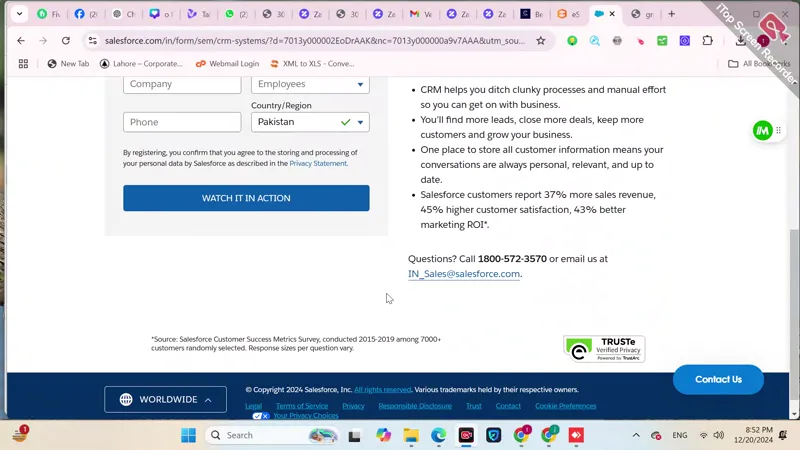Open the Legal footer link

pos(254,406)
